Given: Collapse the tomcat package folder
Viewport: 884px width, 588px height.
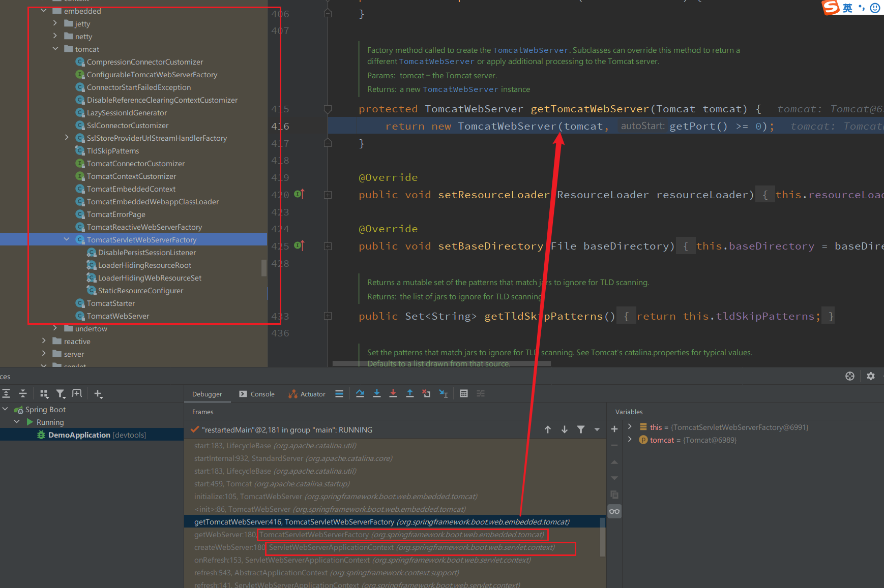Looking at the screenshot, I should pos(55,49).
